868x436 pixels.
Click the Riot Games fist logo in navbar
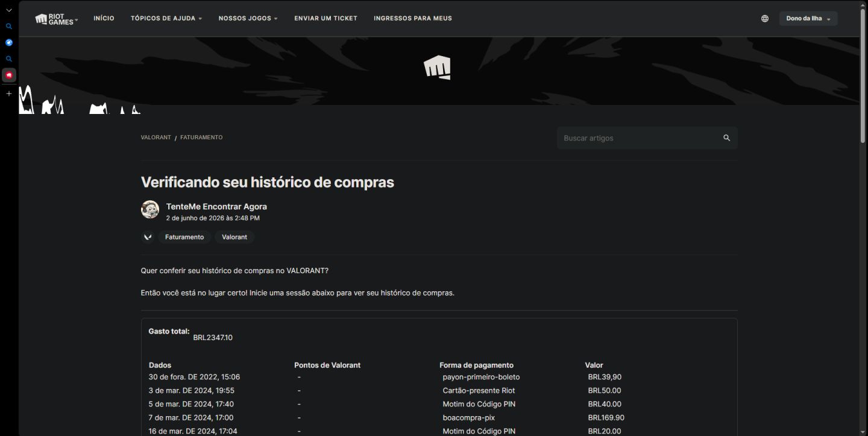54,19
